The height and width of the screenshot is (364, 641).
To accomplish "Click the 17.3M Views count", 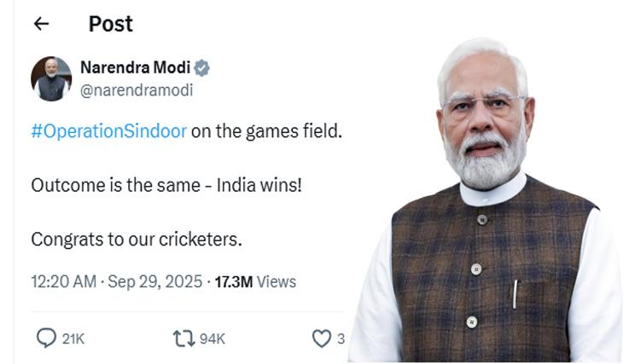I will [x=254, y=281].
